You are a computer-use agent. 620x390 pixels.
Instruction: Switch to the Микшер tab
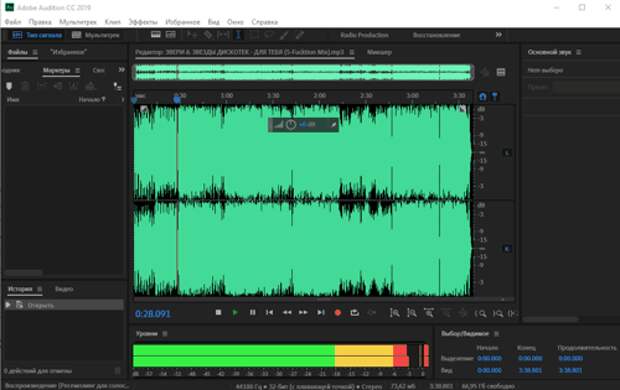[379, 52]
